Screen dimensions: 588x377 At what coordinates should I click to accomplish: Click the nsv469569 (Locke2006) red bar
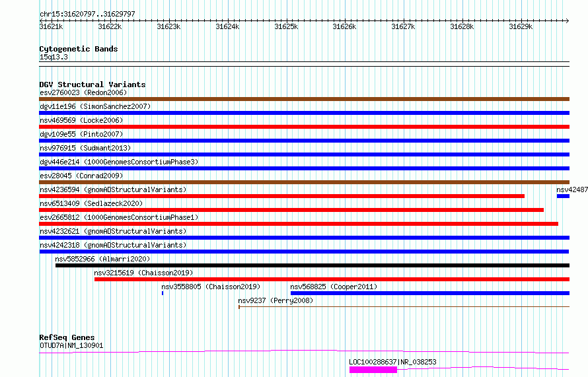pos(304,127)
